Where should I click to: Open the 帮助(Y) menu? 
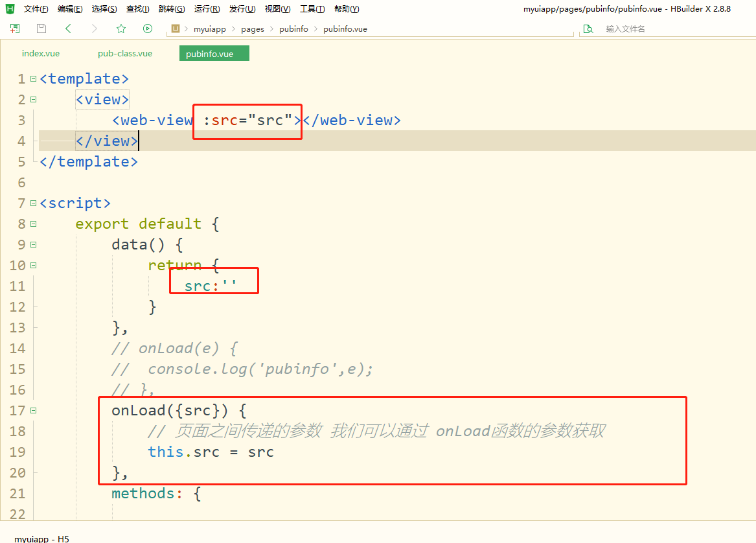coord(346,8)
